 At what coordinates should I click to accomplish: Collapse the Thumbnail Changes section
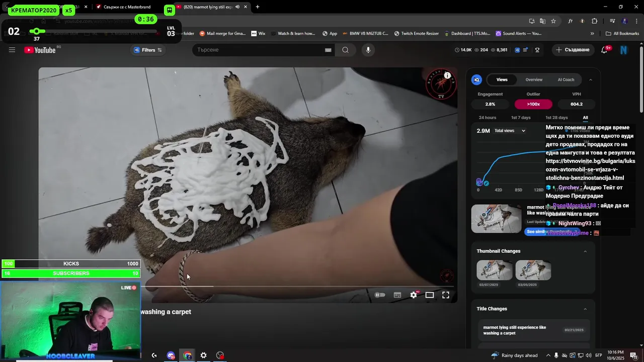coord(585,251)
